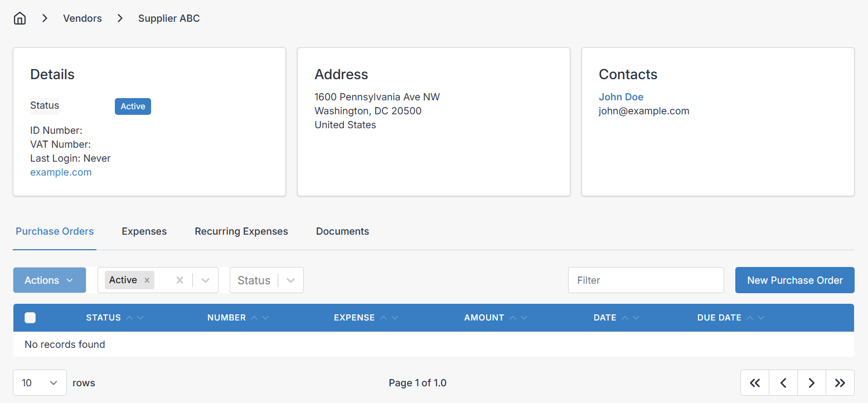This screenshot has width=868, height=403.
Task: Change the rows per page dropdown
Action: coord(40,382)
